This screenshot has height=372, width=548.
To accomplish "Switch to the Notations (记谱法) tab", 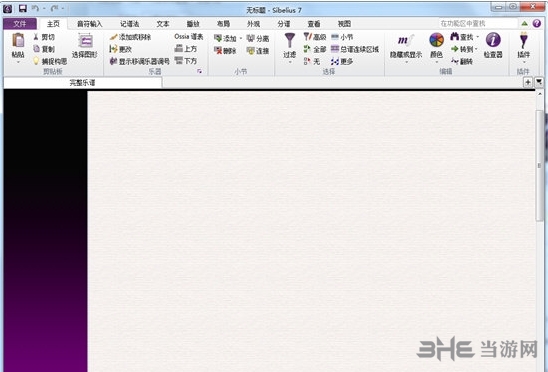I will pyautogui.click(x=129, y=24).
